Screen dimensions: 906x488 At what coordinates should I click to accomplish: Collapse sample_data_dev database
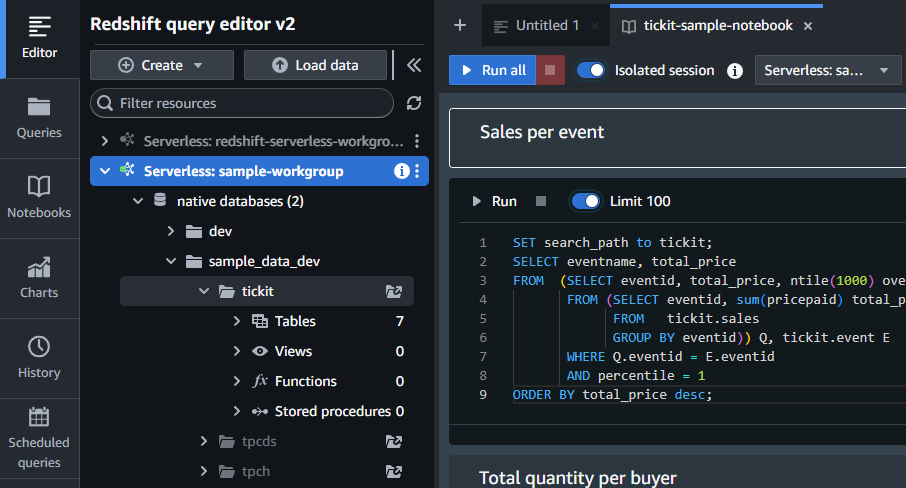pos(170,261)
